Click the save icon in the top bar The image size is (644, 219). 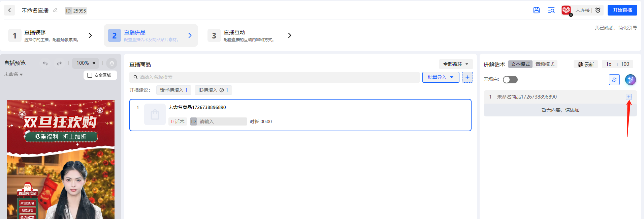(537, 10)
